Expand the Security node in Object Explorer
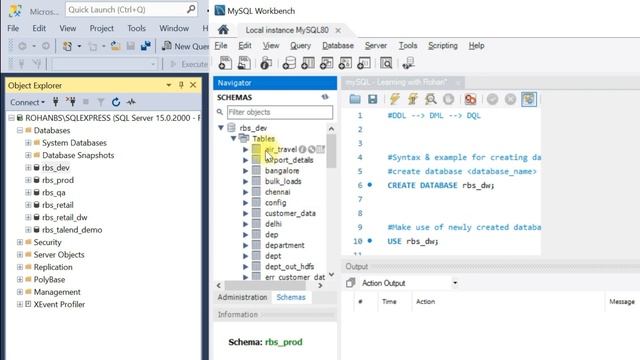Screen dimensions: 640x360 point(20,242)
